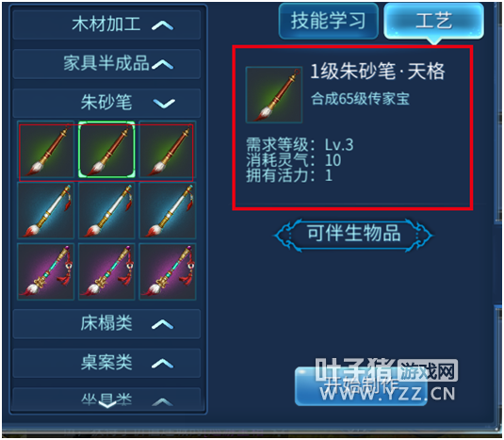Image resolution: width=504 pixels, height=440 pixels.
Task: Expand the 家具半成品 category
Action: coord(106,64)
